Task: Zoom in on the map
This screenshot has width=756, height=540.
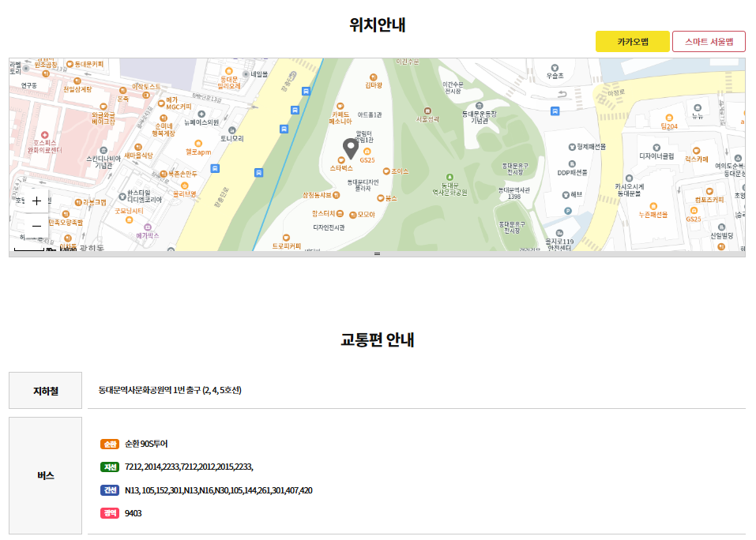Action: 36,201
